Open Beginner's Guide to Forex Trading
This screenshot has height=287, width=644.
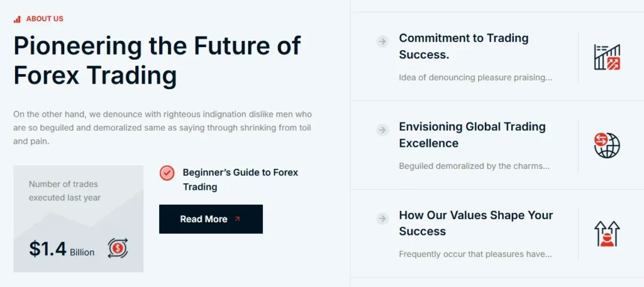(240, 180)
